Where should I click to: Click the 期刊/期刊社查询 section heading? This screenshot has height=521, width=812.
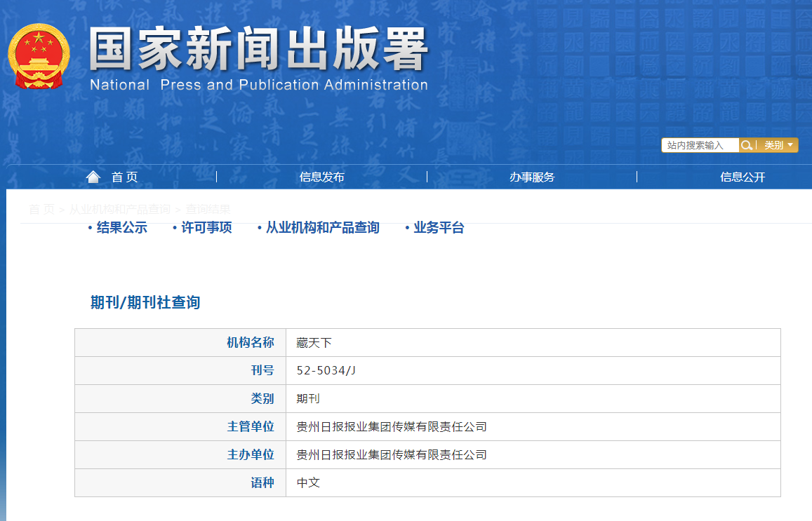[x=145, y=302]
